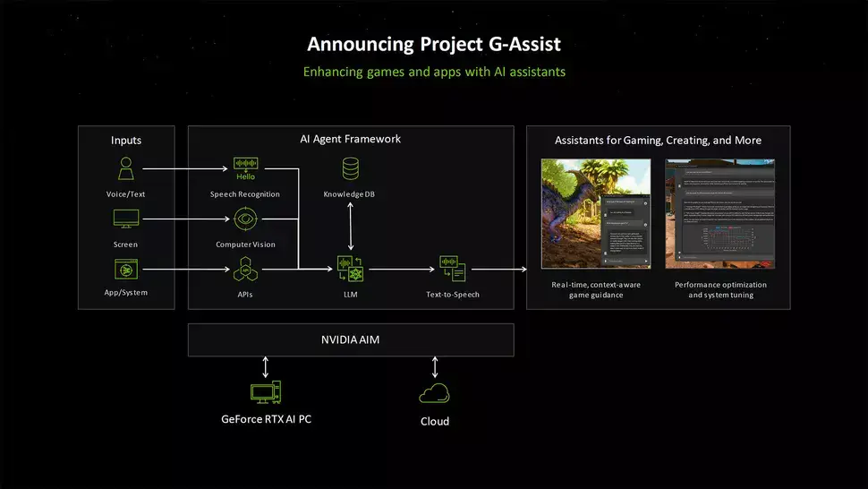Click the 'LLM' label
This screenshot has height=489, width=868.
tap(351, 295)
